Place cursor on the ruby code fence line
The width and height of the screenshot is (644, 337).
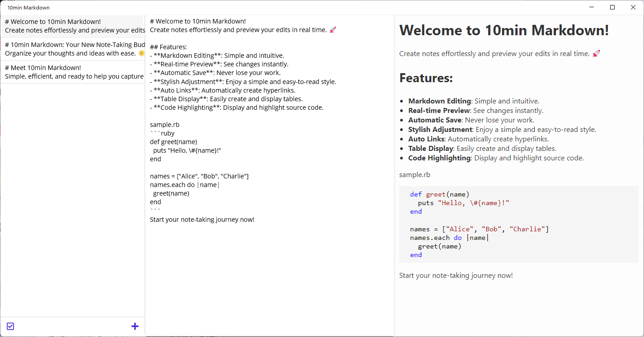click(162, 133)
